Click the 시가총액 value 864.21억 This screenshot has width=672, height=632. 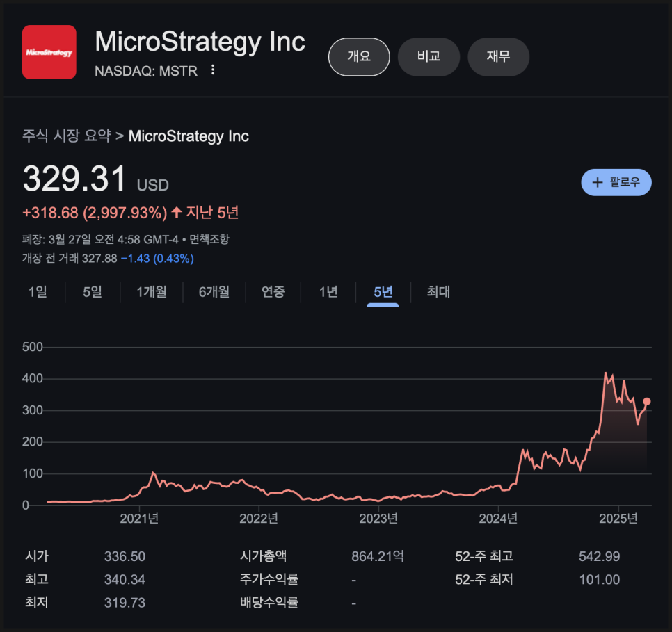click(x=378, y=557)
